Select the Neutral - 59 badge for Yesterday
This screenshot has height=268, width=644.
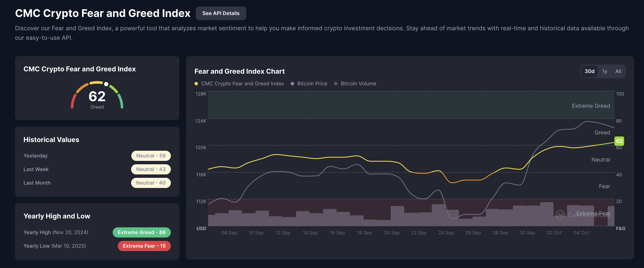click(151, 155)
